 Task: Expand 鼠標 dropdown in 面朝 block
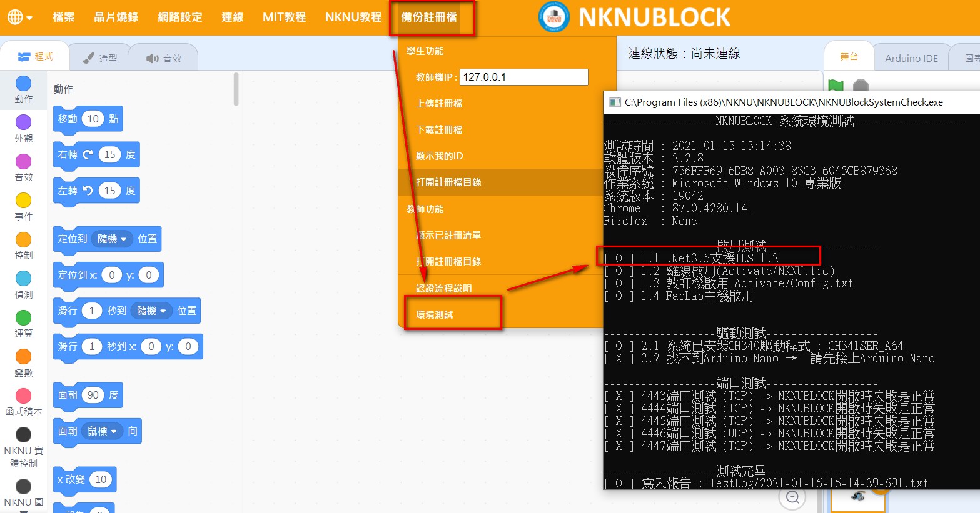pyautogui.click(x=103, y=431)
